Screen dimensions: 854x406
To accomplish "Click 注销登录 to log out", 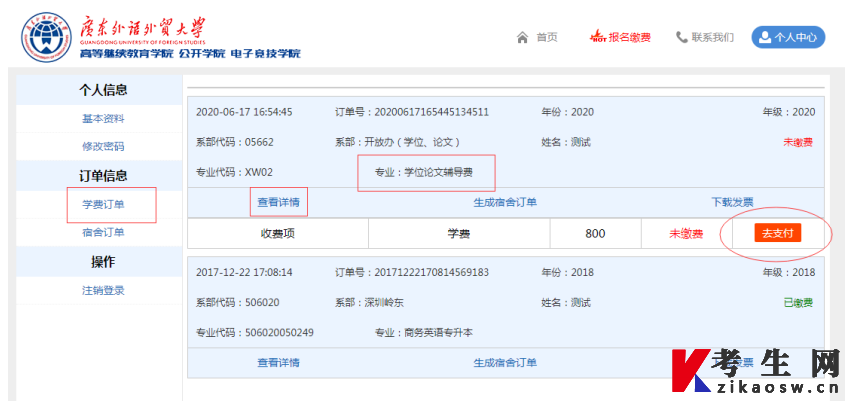I will (x=103, y=290).
